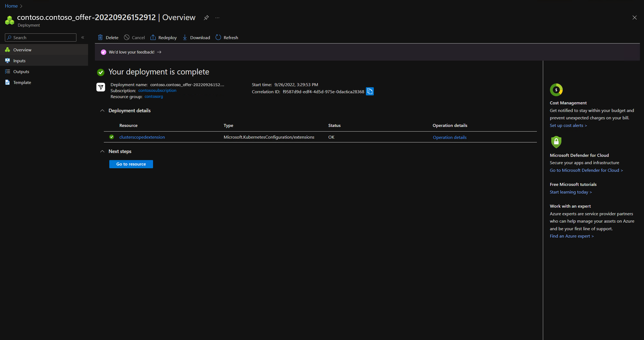Open Operation details link in table

[450, 137]
